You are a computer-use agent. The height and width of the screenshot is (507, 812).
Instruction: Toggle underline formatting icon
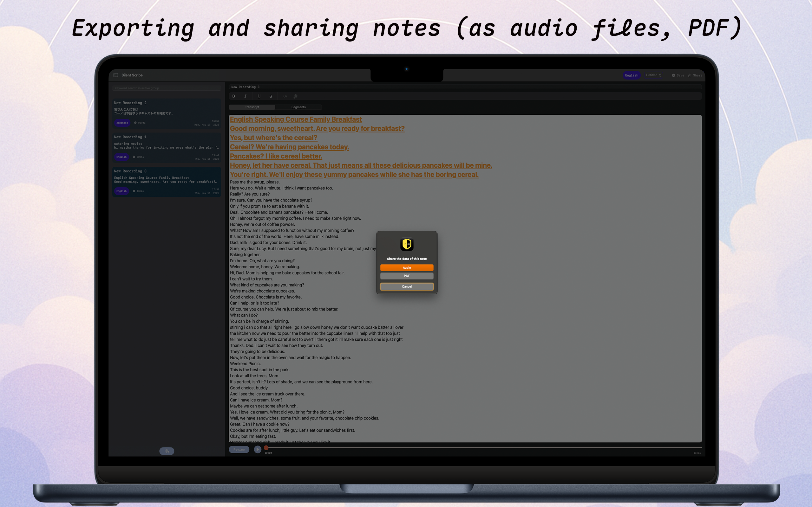pos(259,96)
